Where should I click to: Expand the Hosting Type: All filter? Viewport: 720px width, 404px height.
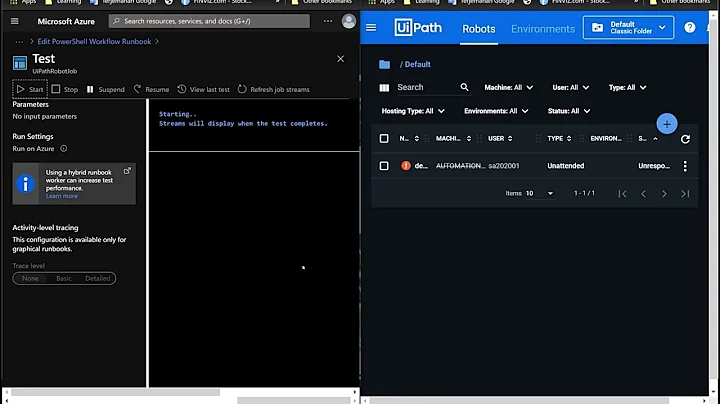point(413,111)
